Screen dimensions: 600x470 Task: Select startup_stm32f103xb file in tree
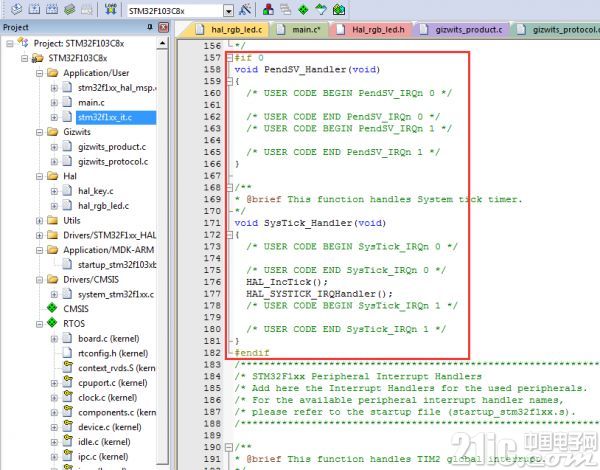pyautogui.click(x=117, y=265)
